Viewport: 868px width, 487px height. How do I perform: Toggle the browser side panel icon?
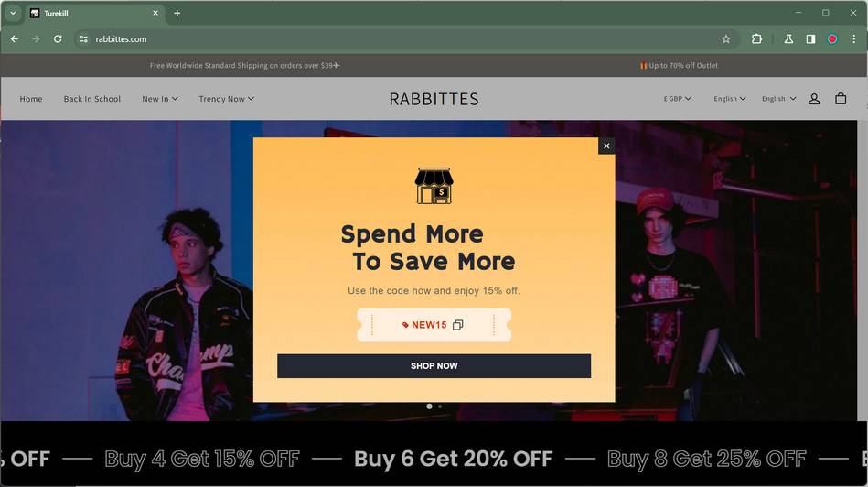[810, 38]
